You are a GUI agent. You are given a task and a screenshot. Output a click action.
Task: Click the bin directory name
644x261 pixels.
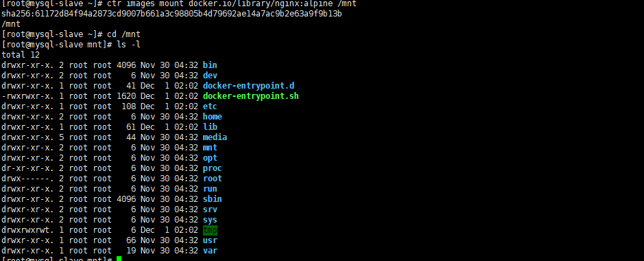(210, 65)
